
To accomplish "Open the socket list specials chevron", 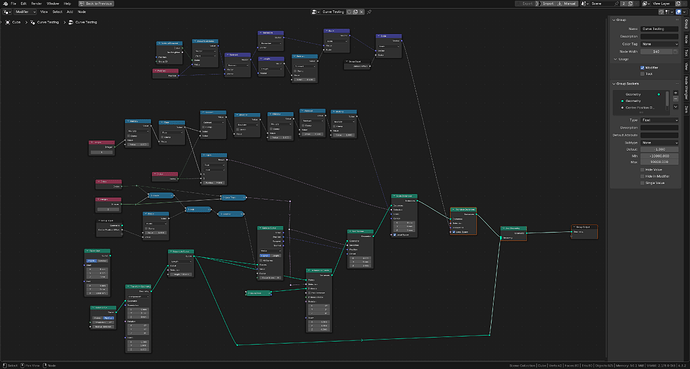I will [x=676, y=107].
